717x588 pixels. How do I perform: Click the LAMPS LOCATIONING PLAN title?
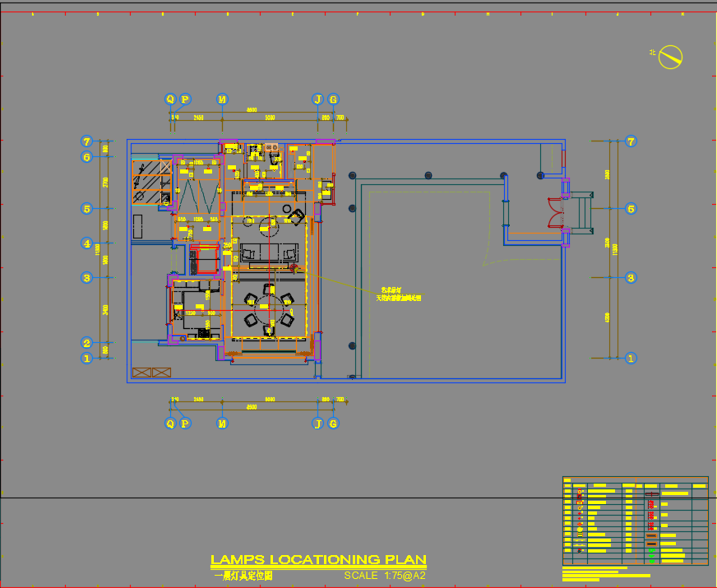[318, 560]
